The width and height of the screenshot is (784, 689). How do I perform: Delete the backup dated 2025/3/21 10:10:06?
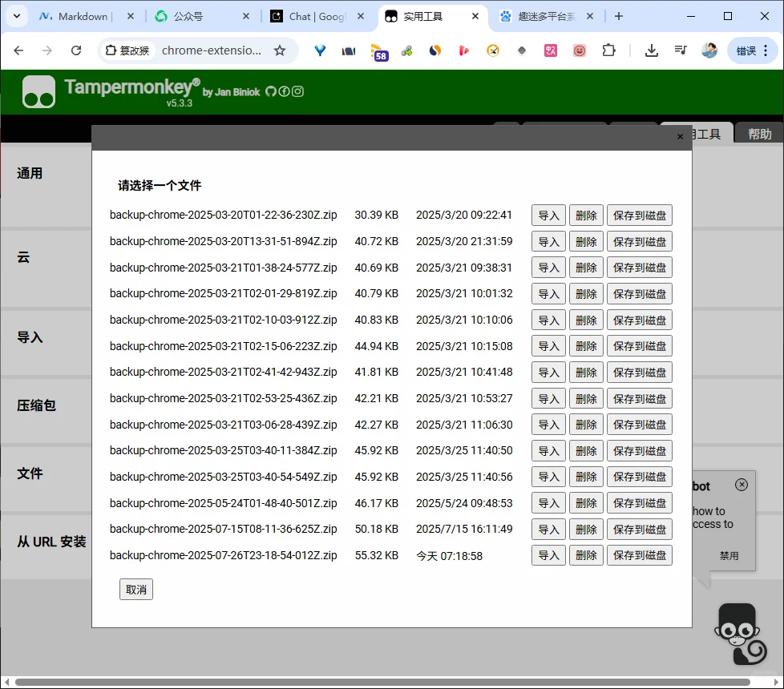point(586,320)
